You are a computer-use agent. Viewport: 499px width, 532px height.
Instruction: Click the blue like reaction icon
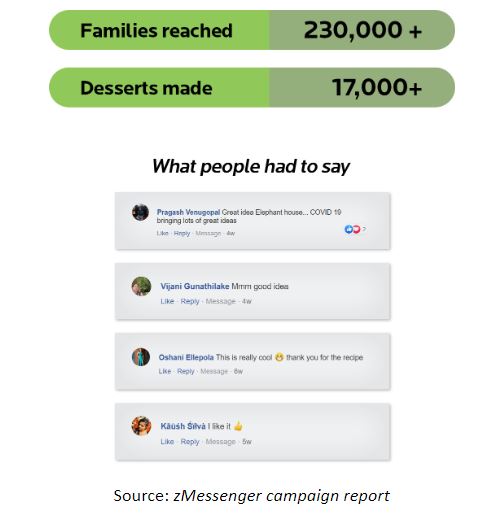pos(349,229)
